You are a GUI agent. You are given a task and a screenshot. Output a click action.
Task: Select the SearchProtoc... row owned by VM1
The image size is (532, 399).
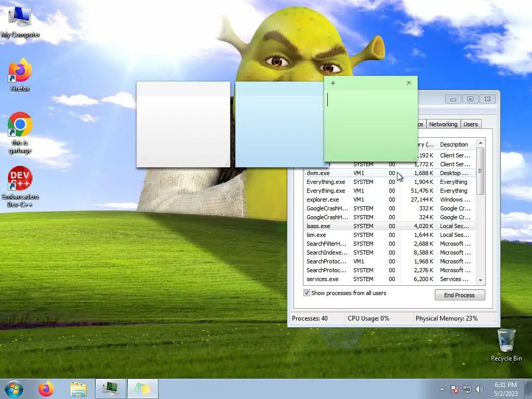(390, 261)
